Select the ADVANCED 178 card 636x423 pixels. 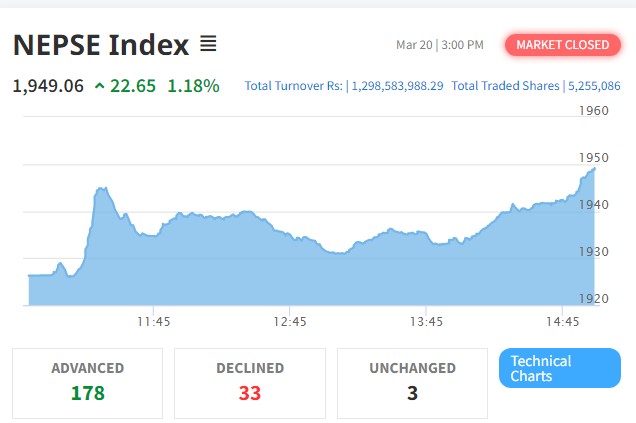[x=88, y=381]
